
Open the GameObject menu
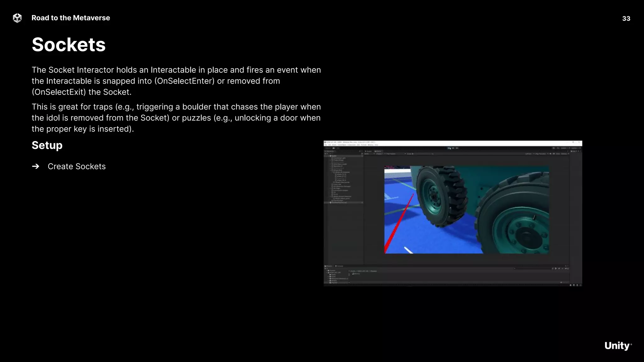pos(342,145)
